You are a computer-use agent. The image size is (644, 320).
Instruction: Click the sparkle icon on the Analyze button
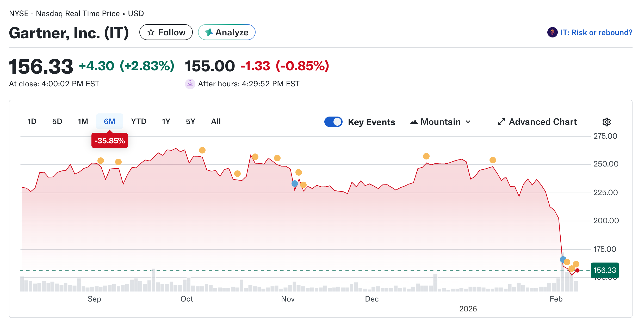click(x=209, y=32)
